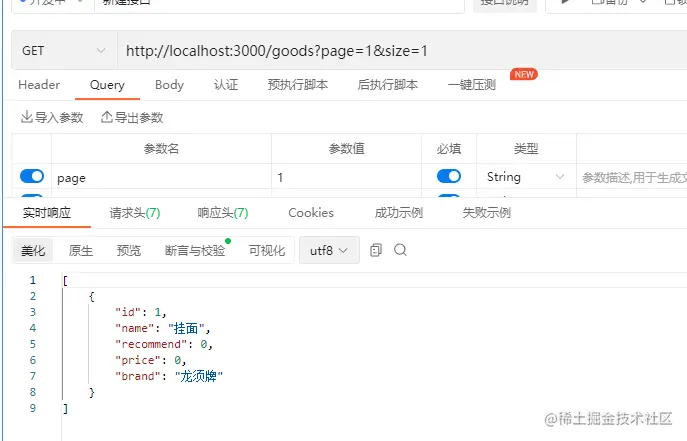Click the "price" line in JSON response

point(151,360)
